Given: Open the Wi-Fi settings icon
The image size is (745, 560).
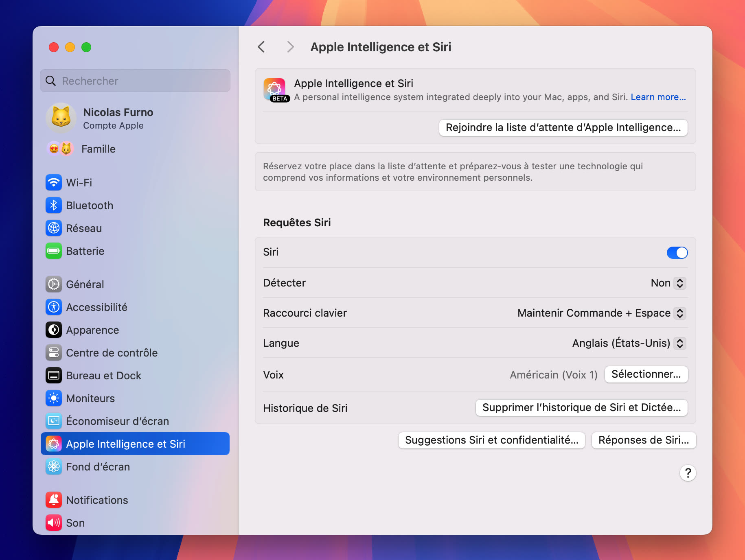Looking at the screenshot, I should click(53, 183).
